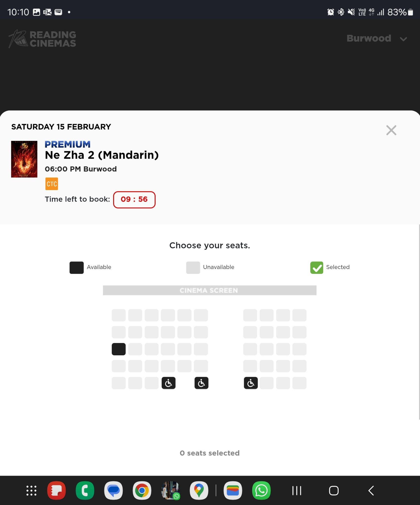
Task: Tap the time left countdown timer
Action: click(134, 199)
